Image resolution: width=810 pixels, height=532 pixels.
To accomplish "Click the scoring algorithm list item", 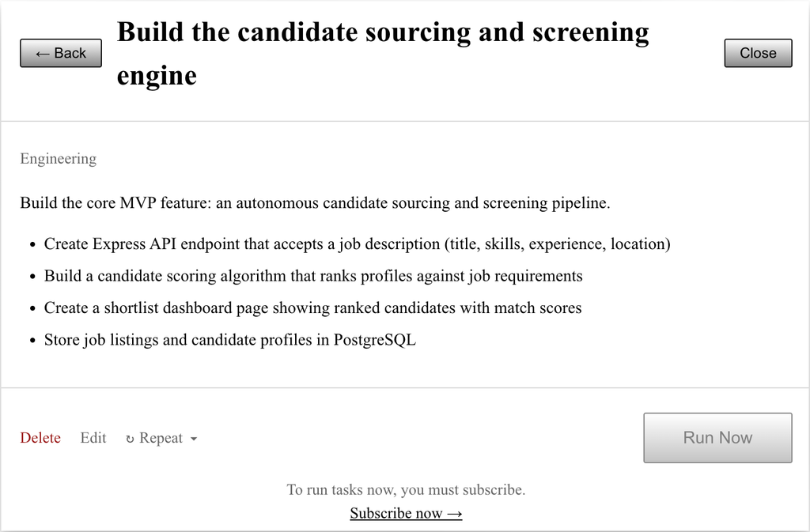I will click(313, 276).
